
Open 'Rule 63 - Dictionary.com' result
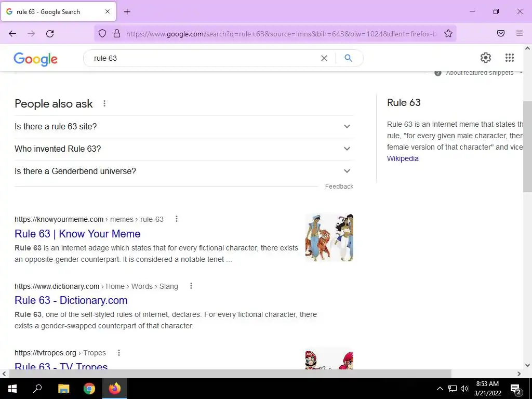pyautogui.click(x=71, y=300)
